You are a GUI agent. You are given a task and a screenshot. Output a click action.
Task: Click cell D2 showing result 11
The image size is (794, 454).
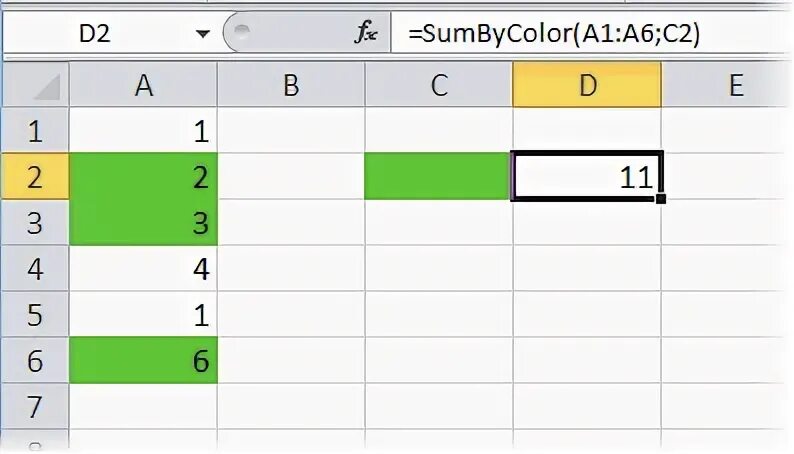tap(587, 176)
